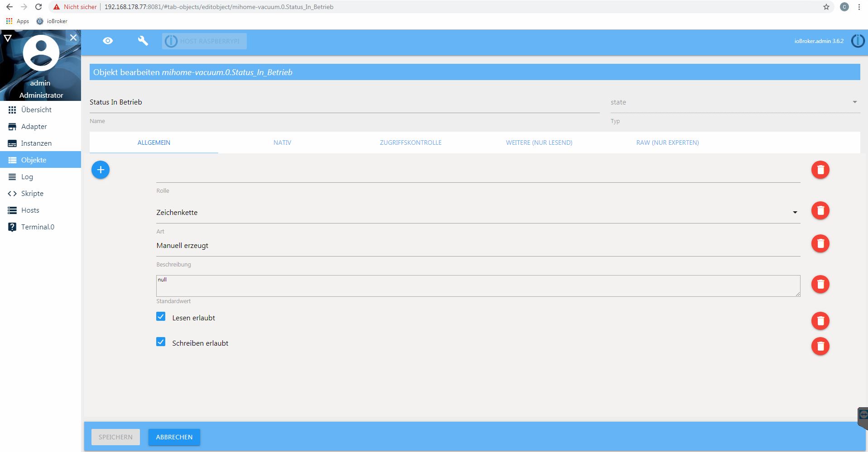Switch to the ALLGEMEIN tab

154,143
